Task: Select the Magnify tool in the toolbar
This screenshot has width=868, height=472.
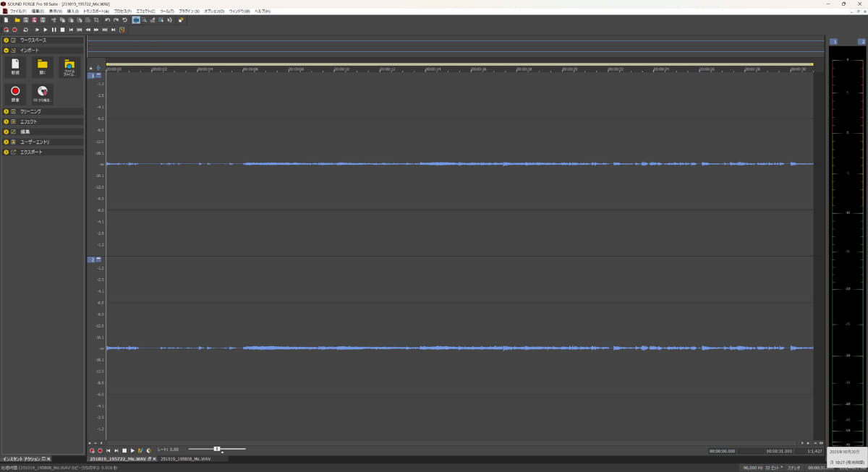Action: [x=145, y=20]
